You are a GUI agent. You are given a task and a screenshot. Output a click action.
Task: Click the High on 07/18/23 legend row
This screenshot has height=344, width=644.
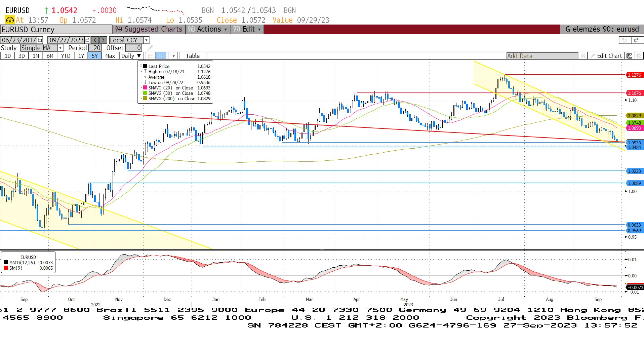177,72
